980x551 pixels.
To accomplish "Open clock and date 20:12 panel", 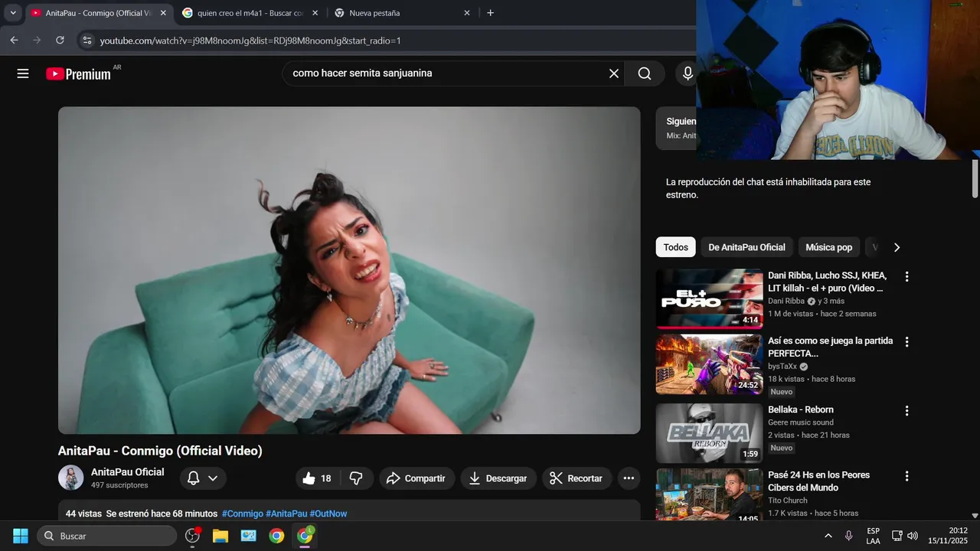I will (947, 536).
